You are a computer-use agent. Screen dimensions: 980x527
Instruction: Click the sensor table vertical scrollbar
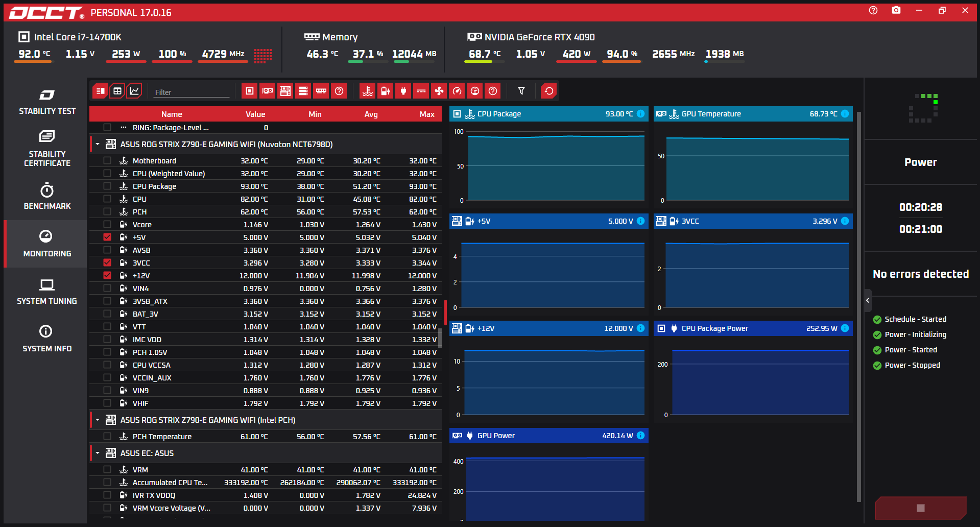(440, 338)
